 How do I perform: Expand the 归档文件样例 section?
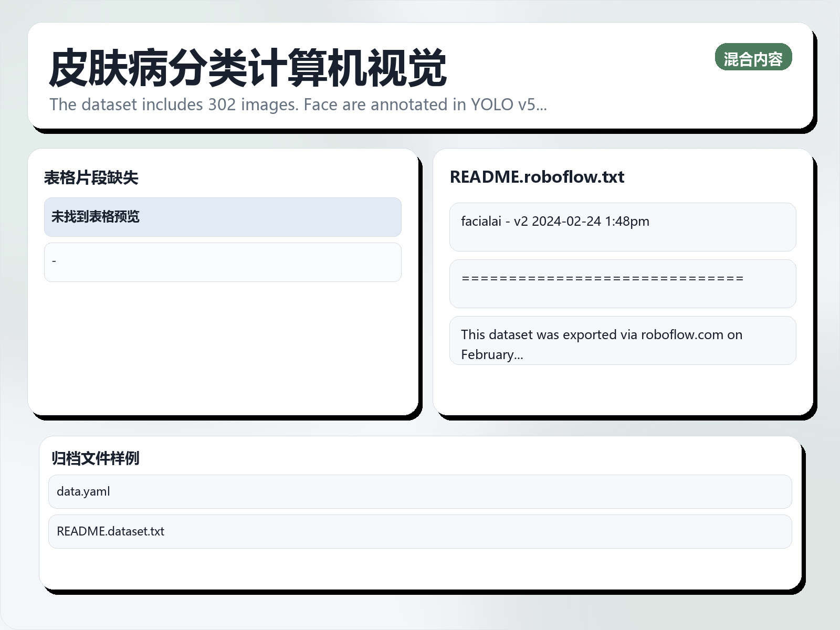96,458
